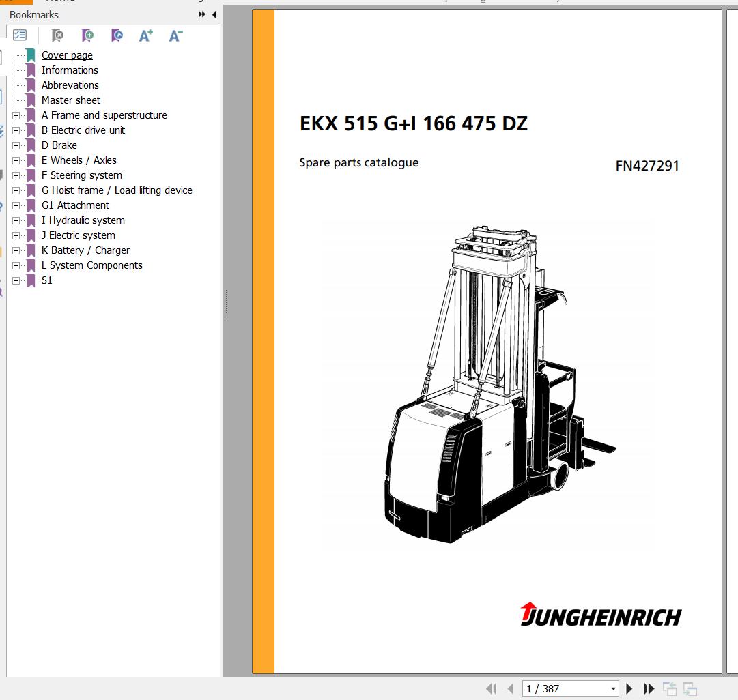
Task: Collapse the Bookmarks panel with left arrow
Action: pyautogui.click(x=214, y=14)
